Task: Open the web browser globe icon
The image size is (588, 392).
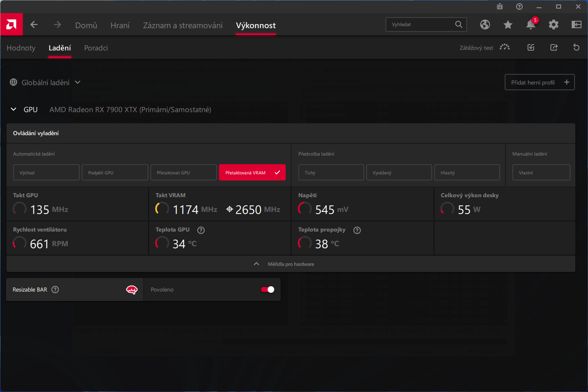Action: (485, 24)
